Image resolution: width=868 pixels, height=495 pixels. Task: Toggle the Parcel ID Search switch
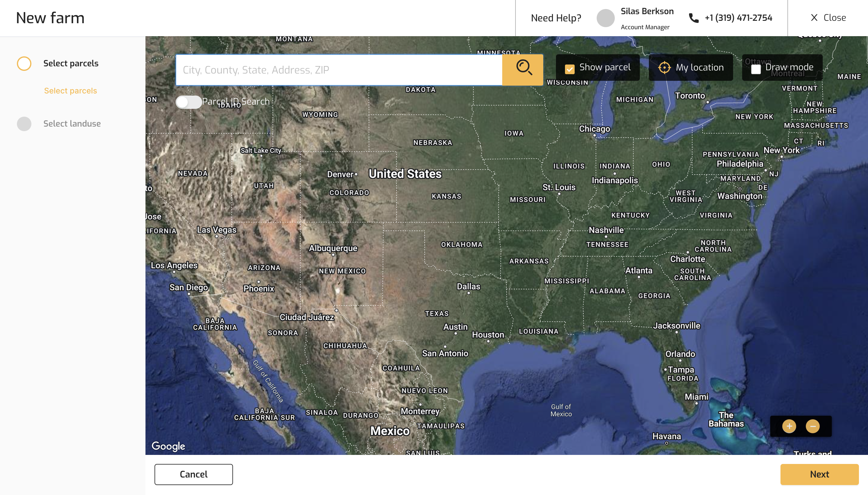point(189,102)
